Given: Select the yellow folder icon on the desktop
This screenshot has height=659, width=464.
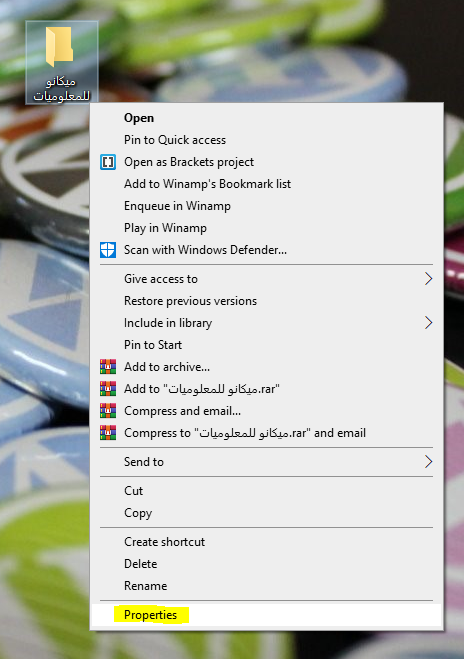Looking at the screenshot, I should point(60,46).
